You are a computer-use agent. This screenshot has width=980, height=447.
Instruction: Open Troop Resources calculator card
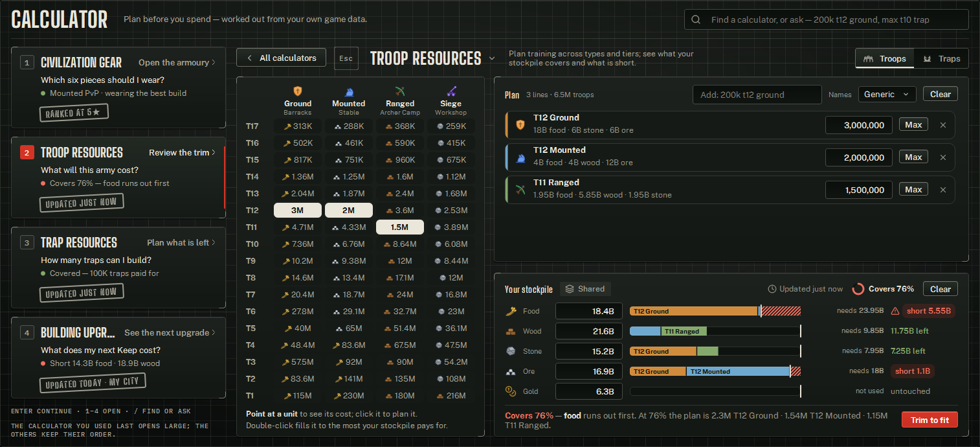[x=118, y=178]
